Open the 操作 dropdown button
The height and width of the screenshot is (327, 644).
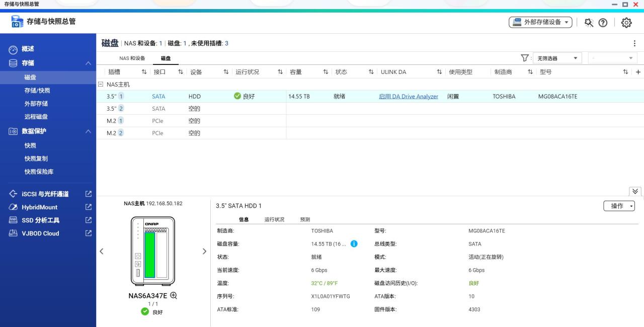pyautogui.click(x=619, y=206)
